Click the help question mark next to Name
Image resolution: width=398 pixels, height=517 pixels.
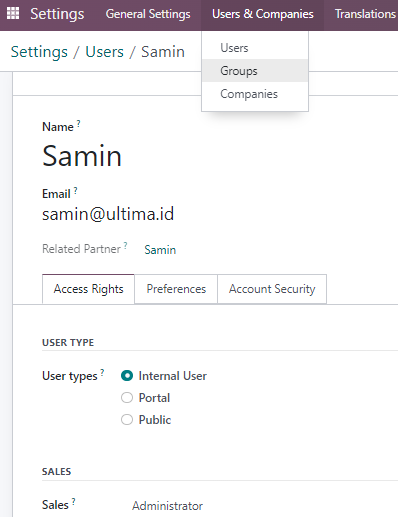tap(78, 124)
